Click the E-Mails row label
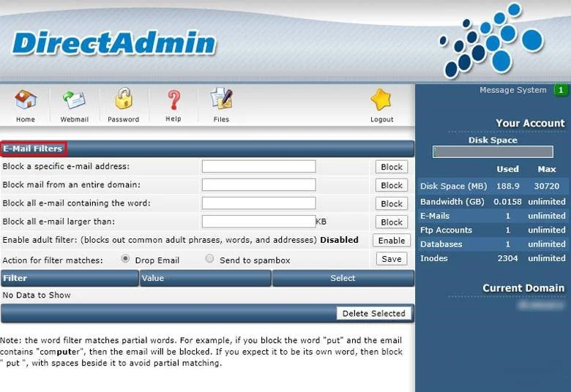Screen dimensions: 571x392 tap(435, 216)
